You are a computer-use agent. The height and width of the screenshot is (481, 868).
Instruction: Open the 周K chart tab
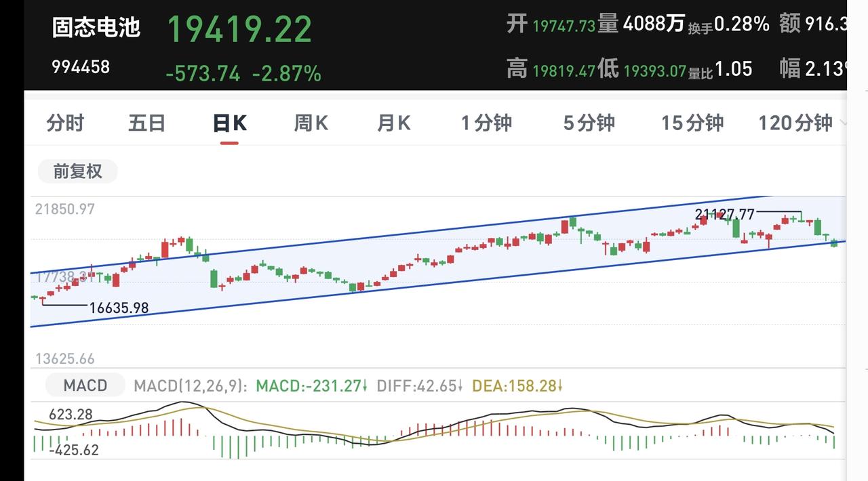click(311, 123)
